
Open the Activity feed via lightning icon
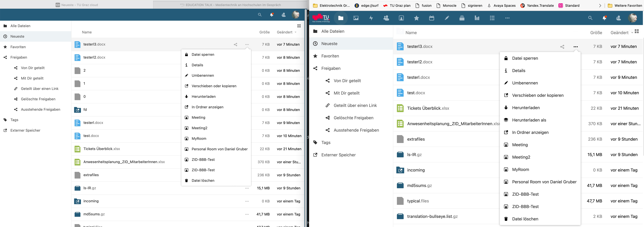point(371,18)
